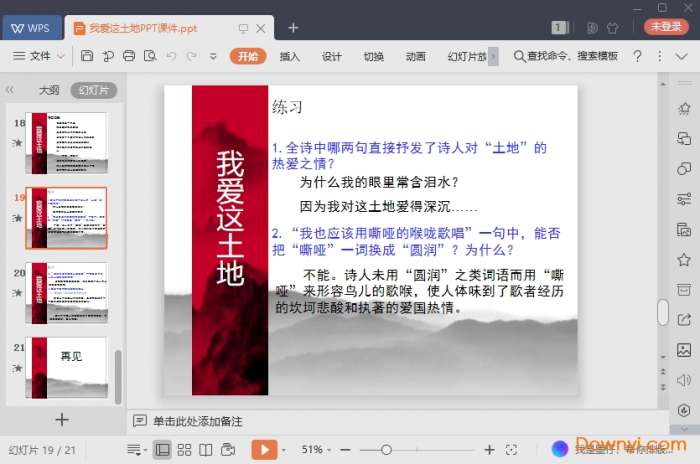Zoom in with plus button
This screenshot has width=700, height=464.
tap(489, 450)
